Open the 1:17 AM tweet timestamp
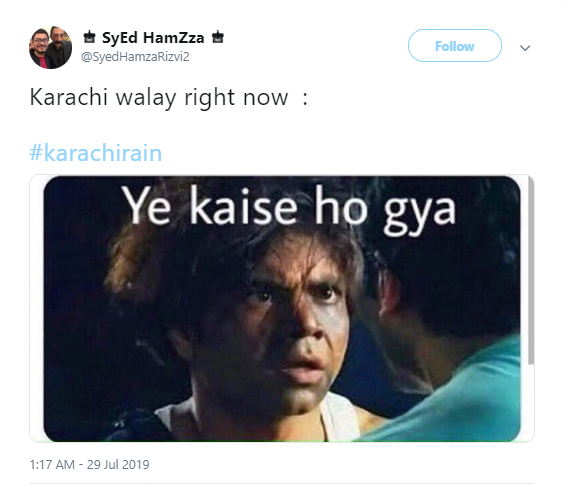Viewport: 568px width, 486px height. tap(52, 464)
